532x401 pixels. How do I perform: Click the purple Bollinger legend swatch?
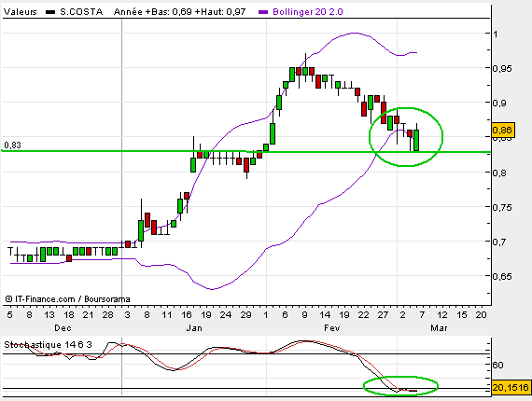(x=263, y=12)
